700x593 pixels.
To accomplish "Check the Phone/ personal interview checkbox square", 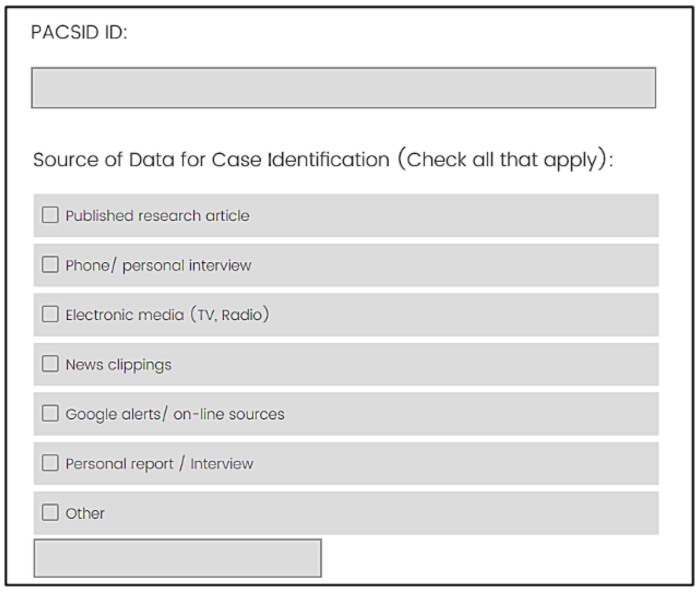I will (x=50, y=264).
